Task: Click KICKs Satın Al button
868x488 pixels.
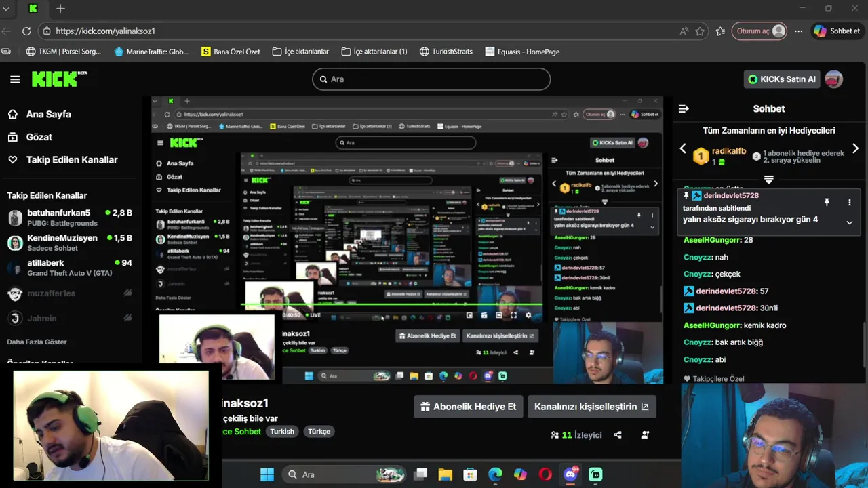Action: [782, 79]
